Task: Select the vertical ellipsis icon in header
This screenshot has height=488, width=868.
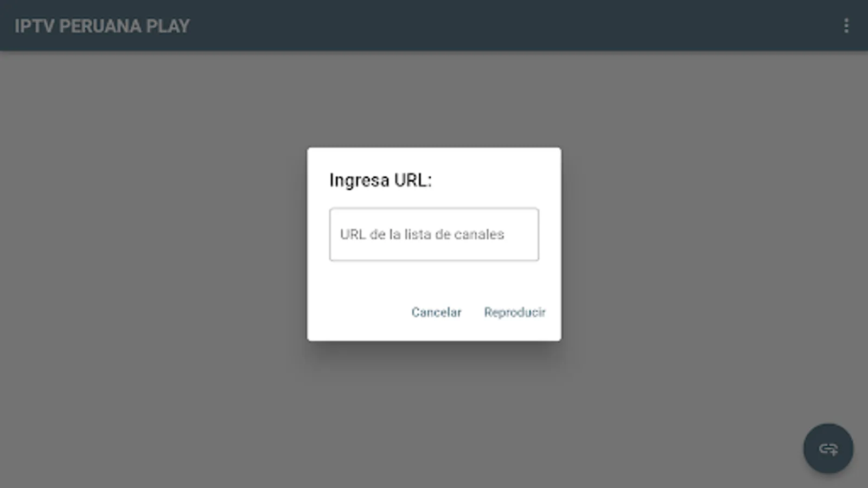Action: coord(846,25)
